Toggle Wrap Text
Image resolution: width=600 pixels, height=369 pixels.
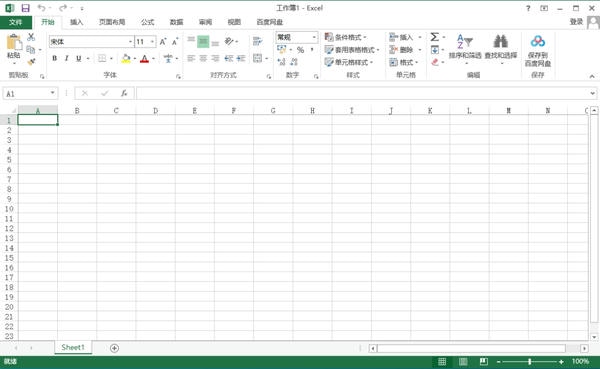[x=258, y=41]
